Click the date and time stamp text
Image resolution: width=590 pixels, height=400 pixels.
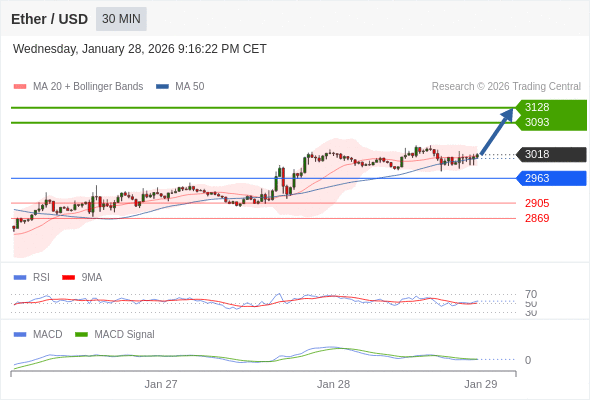[140, 49]
